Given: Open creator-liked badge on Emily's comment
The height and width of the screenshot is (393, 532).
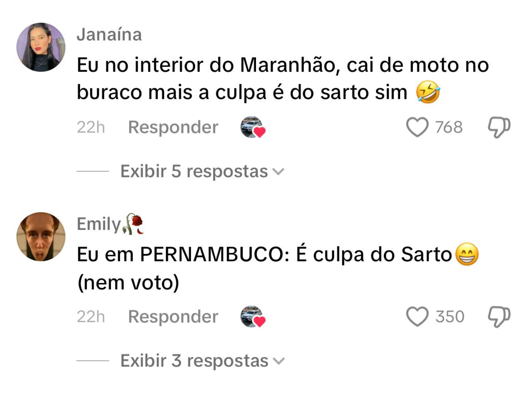Looking at the screenshot, I should pos(253,317).
